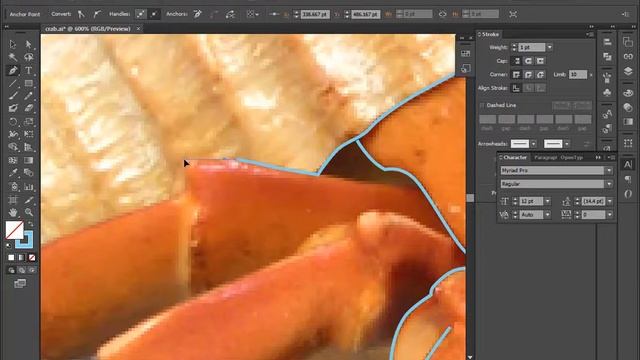Viewport: 640px width, 360px height.
Task: Select the Line Segment tool
Action: point(13,83)
